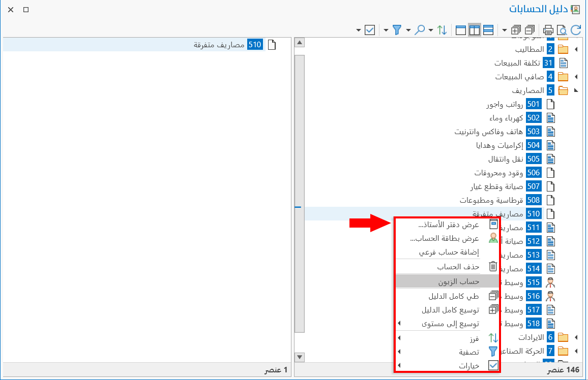Open search using the magnifier icon
The image size is (588, 380).
(x=421, y=30)
